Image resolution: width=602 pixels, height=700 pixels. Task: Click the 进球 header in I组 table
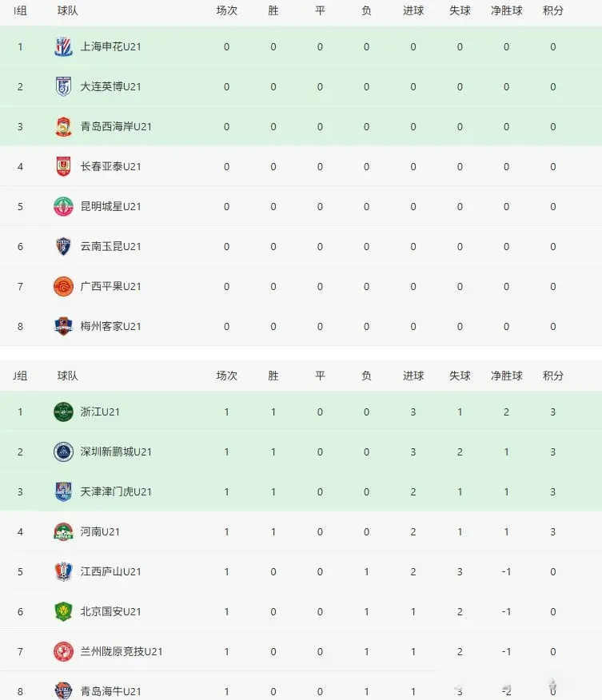pyautogui.click(x=413, y=11)
